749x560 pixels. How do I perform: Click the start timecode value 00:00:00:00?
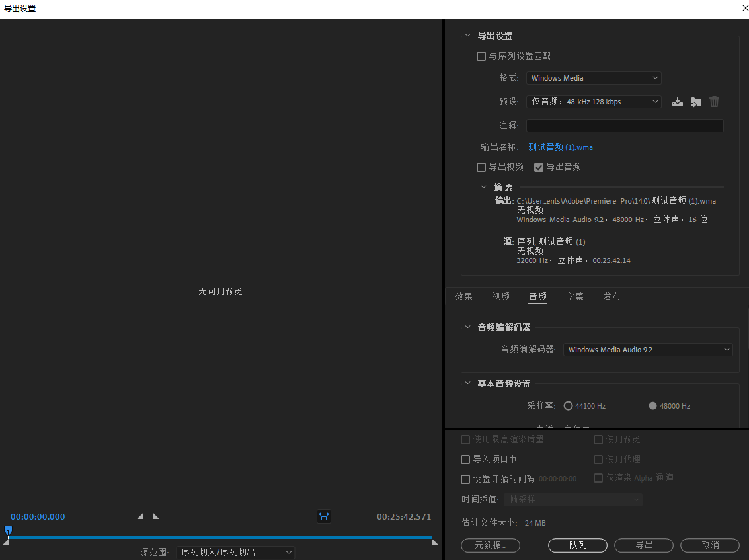(x=557, y=479)
